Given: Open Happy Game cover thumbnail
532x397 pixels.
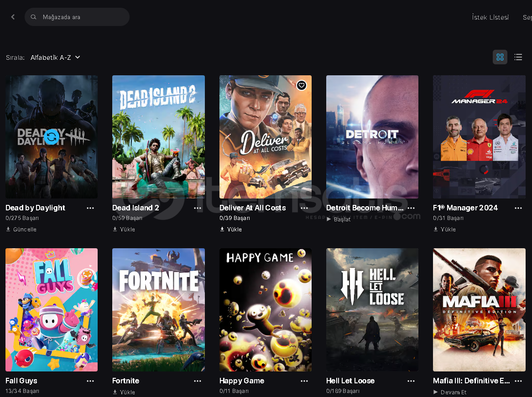Looking at the screenshot, I should click(x=266, y=310).
